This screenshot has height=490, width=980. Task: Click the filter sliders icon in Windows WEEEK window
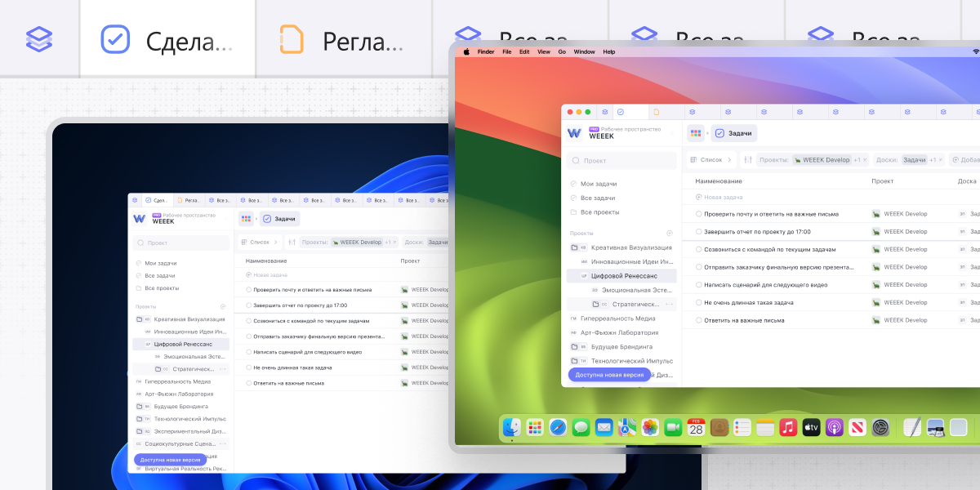coord(292,242)
